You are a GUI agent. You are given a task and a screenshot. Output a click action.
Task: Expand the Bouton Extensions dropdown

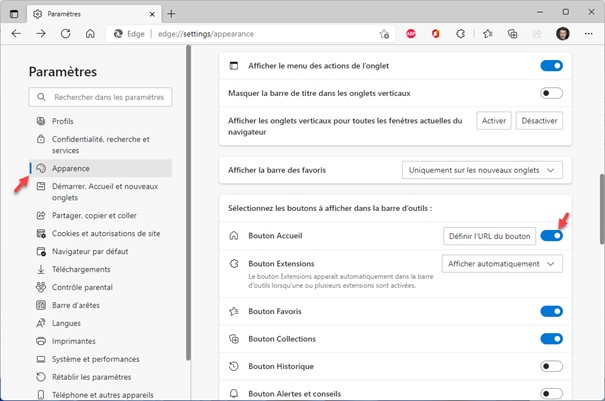502,264
